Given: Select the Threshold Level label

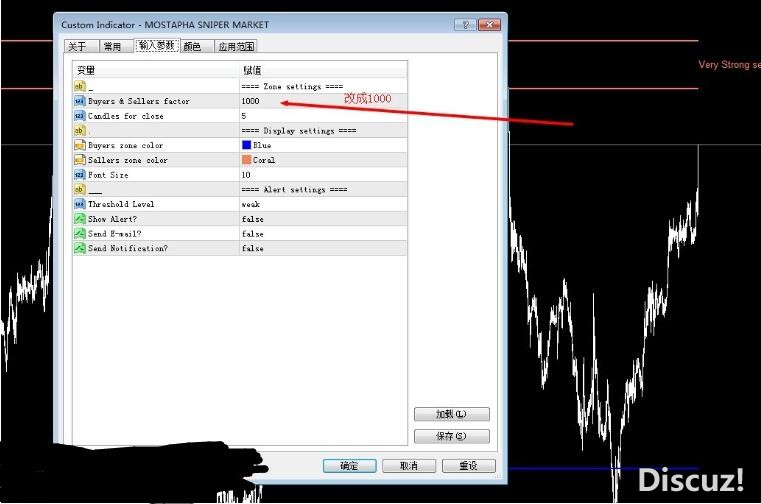Looking at the screenshot, I should pos(121,204).
